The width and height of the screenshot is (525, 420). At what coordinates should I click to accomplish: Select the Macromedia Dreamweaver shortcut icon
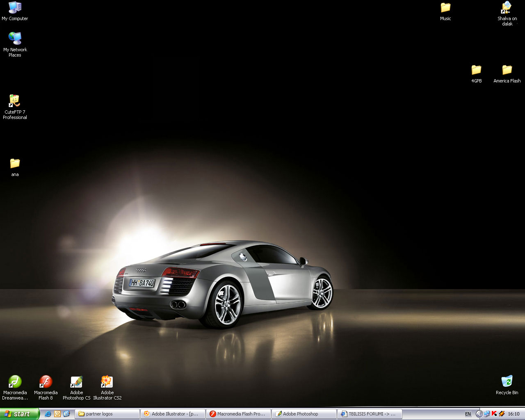click(x=15, y=388)
